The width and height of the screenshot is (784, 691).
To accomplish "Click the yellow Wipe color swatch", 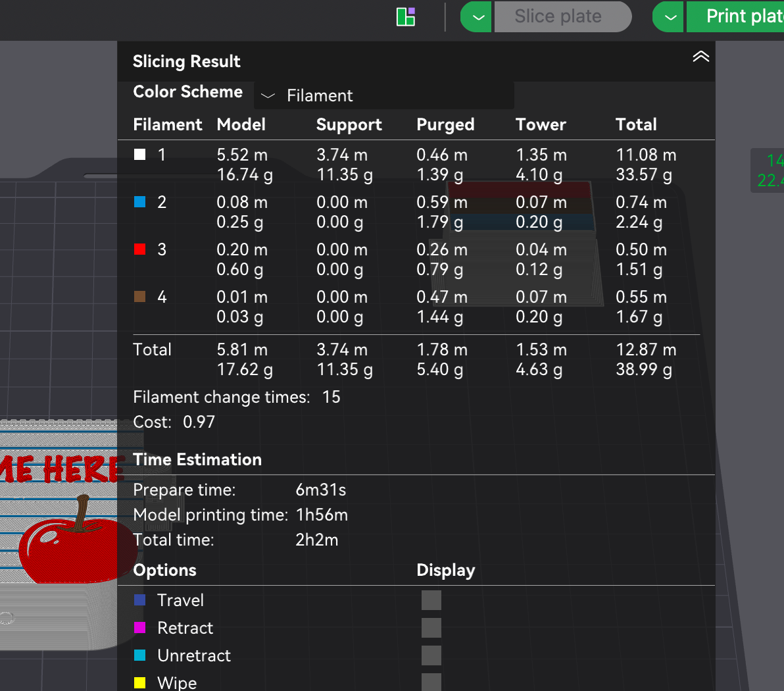I will (x=140, y=682).
